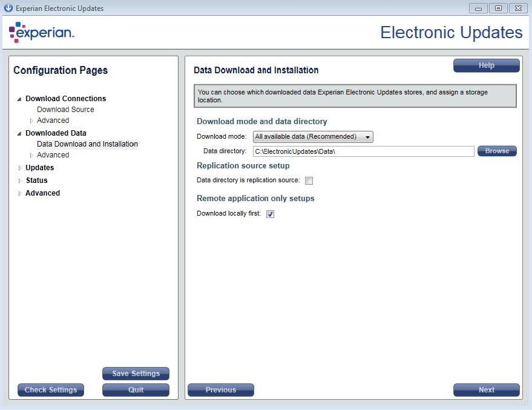Image resolution: width=532 pixels, height=410 pixels.
Task: Browse for the data directory
Action: pyautogui.click(x=497, y=151)
